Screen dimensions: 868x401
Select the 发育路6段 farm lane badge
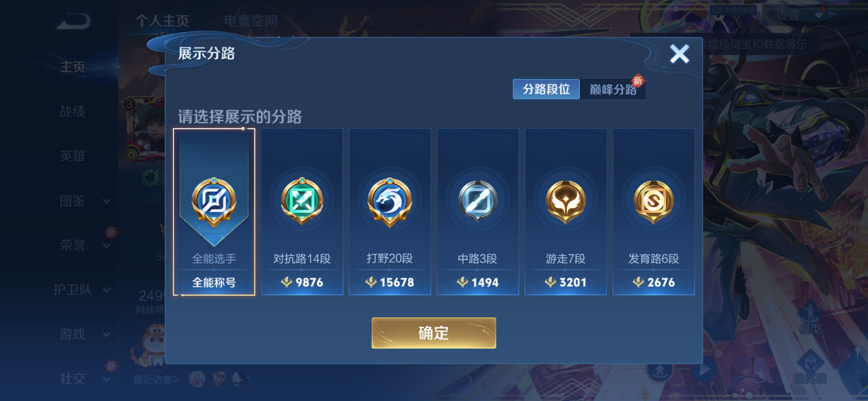pyautogui.click(x=653, y=202)
